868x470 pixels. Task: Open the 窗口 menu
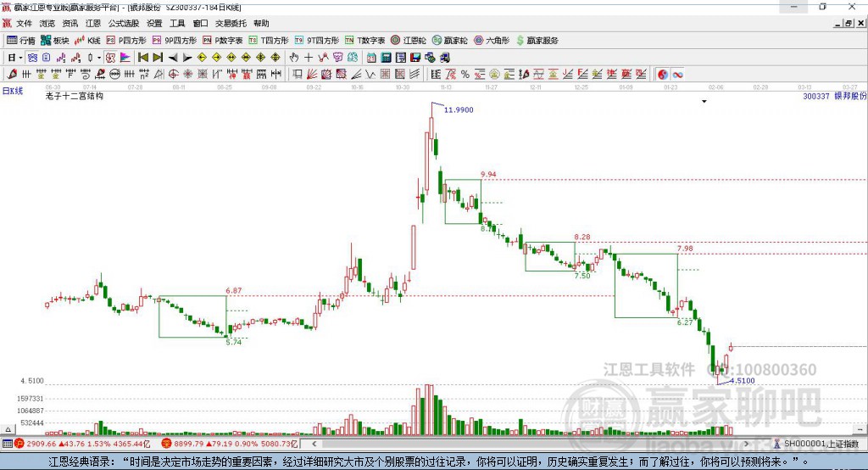click(200, 23)
